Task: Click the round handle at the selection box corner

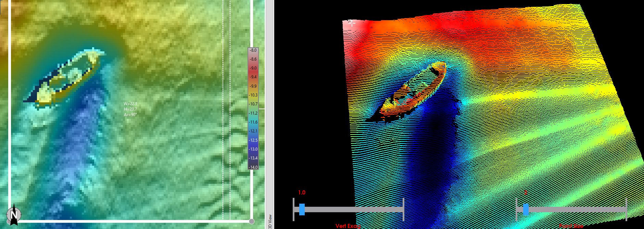Action: coord(252,221)
